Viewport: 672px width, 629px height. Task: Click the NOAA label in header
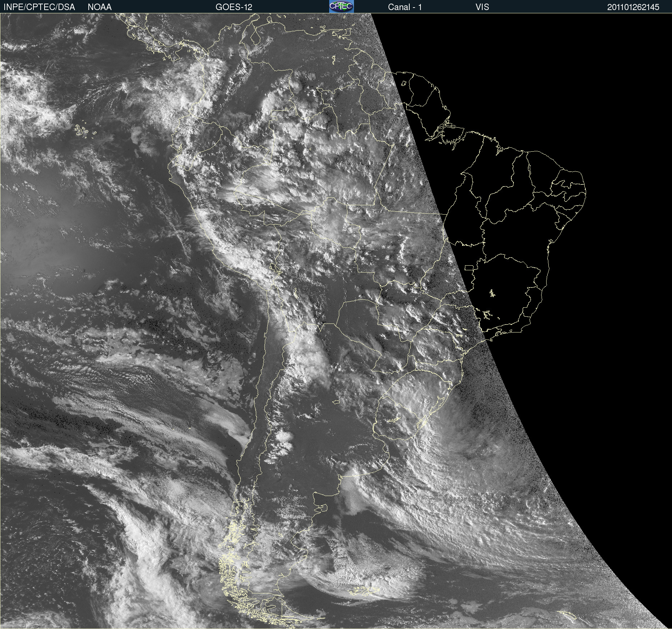100,7
